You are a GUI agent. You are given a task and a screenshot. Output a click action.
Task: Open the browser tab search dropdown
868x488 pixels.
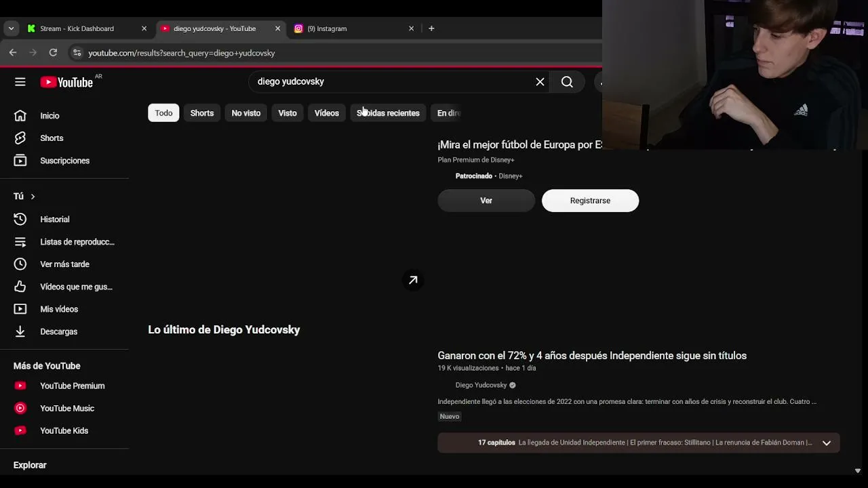[11, 28]
